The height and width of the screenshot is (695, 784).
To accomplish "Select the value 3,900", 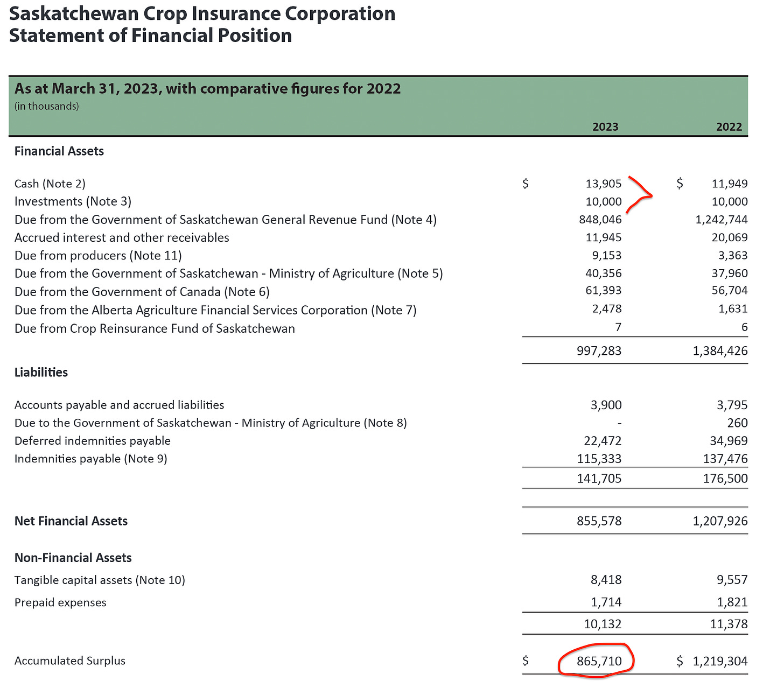I will tap(606, 405).
